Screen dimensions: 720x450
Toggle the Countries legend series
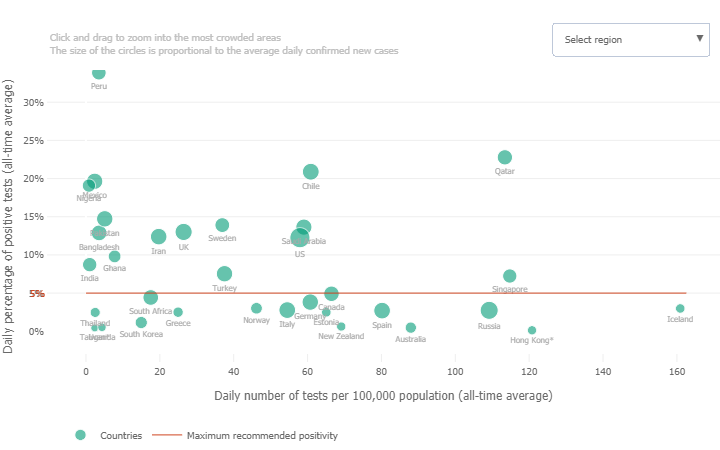(122, 436)
